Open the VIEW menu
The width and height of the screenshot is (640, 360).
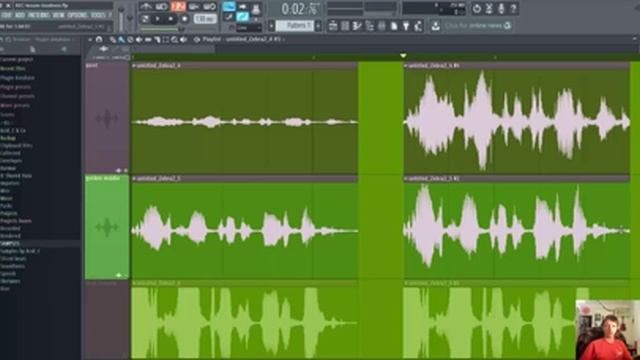(x=58, y=15)
